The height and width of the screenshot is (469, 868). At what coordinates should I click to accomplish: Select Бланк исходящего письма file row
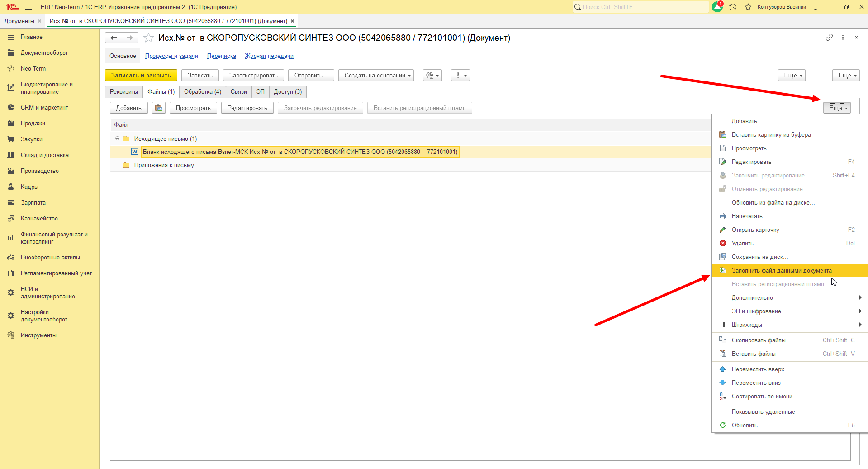pos(411,152)
